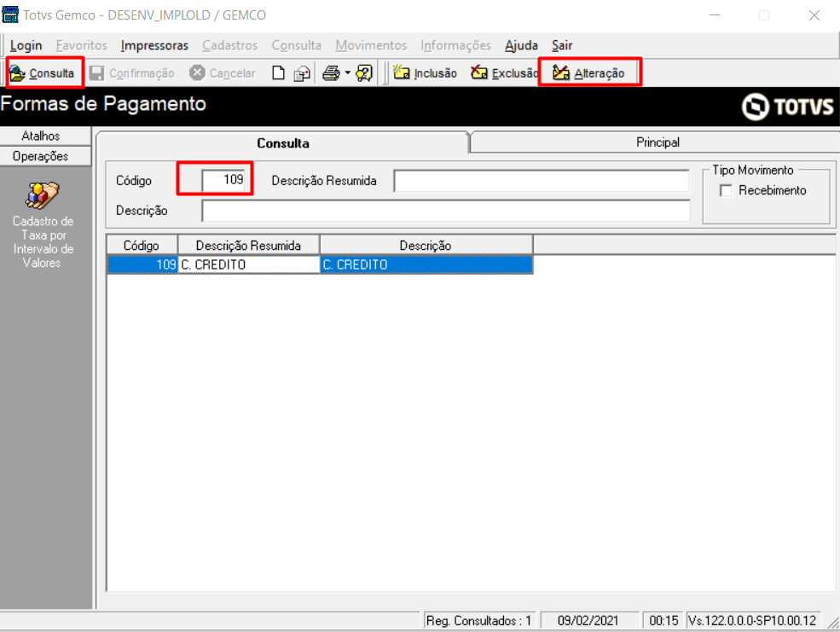Viewport: 840px width, 632px height.
Task: Click the Tipo Movimento group label
Action: [x=753, y=171]
